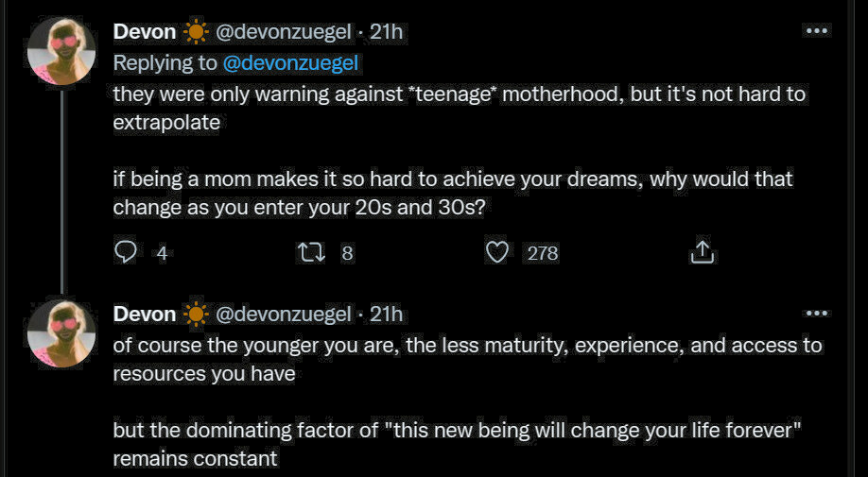This screenshot has width=868, height=477.
Task: Click the @devonzuegel handle in the first tweet header
Action: tap(284, 31)
